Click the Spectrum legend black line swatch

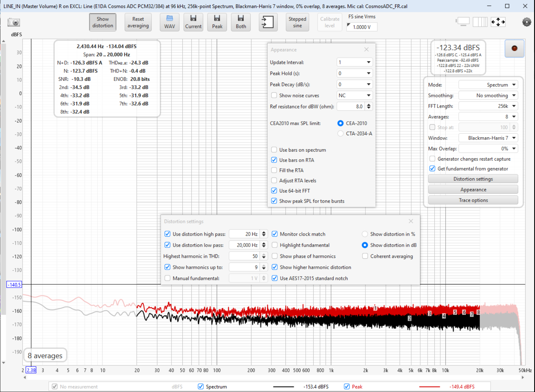[284, 387]
